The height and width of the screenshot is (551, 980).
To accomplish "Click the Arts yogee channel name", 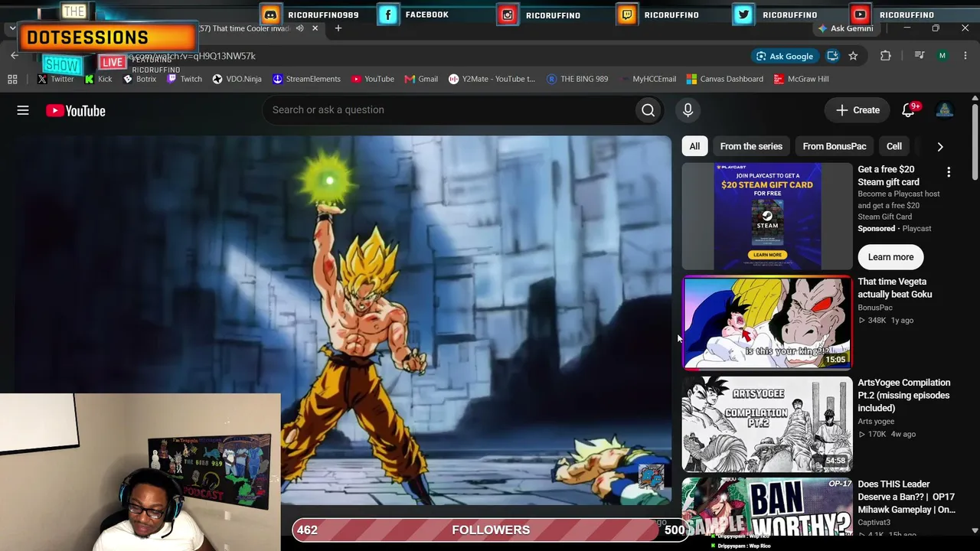I will [x=876, y=422].
